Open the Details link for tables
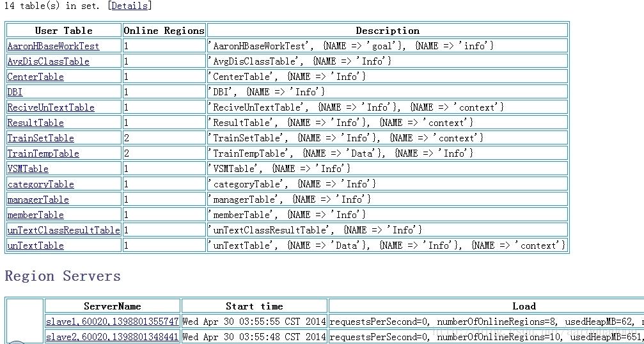644x344 pixels. 129,6
